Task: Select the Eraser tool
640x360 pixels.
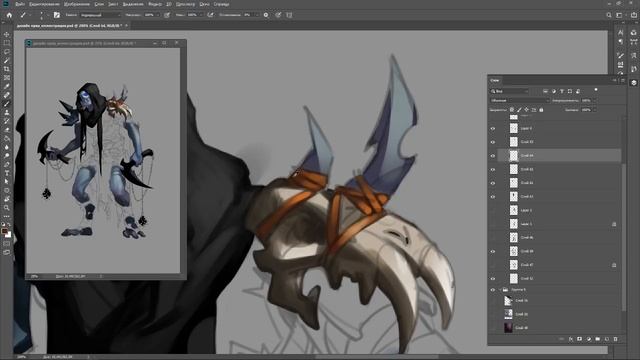Action: pyautogui.click(x=7, y=130)
